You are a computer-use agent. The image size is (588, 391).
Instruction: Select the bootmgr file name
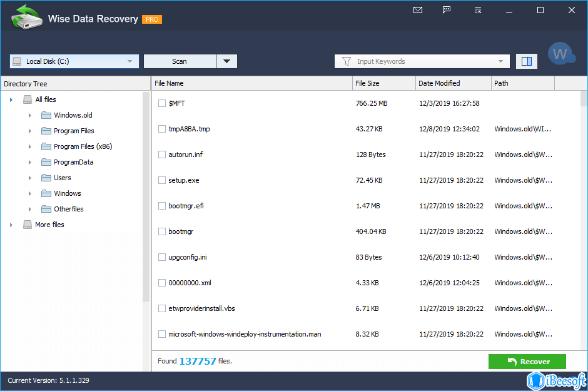pyautogui.click(x=181, y=231)
